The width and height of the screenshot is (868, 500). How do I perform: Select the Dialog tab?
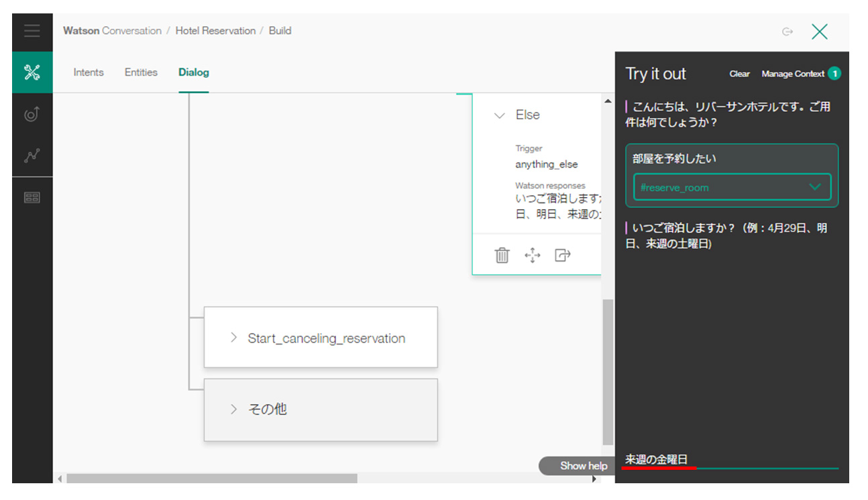click(193, 72)
